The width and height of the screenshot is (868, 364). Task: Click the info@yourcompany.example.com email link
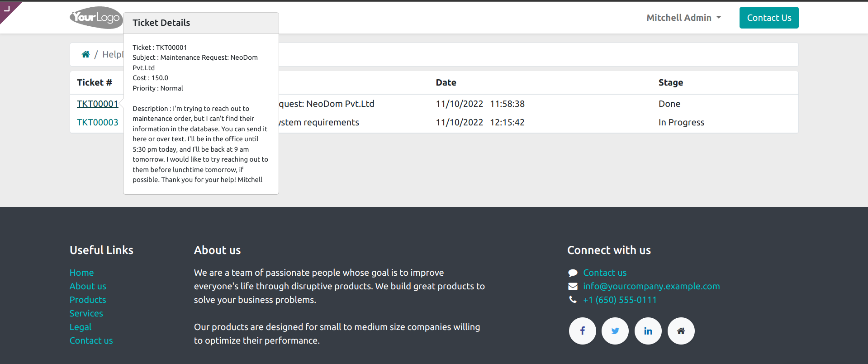click(x=651, y=286)
